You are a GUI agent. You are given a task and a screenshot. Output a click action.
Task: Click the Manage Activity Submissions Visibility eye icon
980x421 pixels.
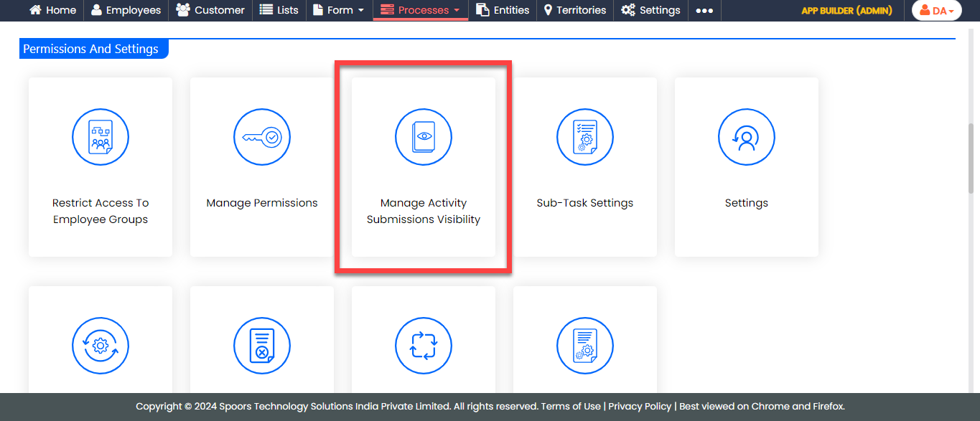(424, 136)
